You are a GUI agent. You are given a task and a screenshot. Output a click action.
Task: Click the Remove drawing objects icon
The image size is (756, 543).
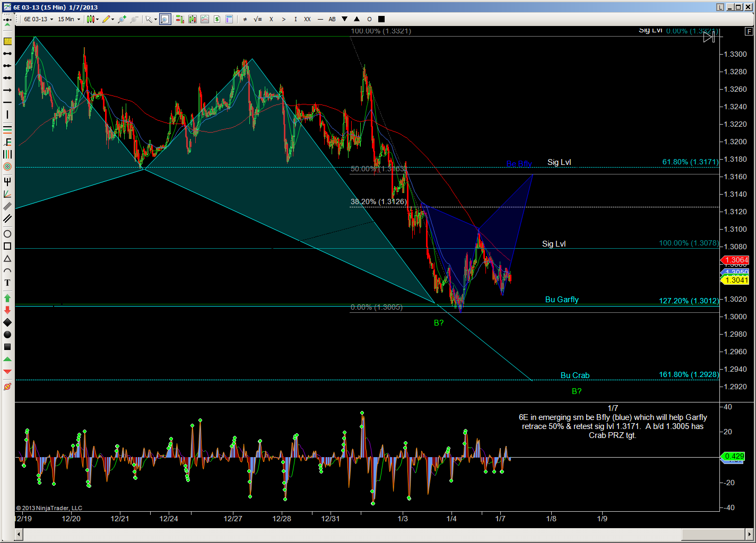(x=7, y=387)
